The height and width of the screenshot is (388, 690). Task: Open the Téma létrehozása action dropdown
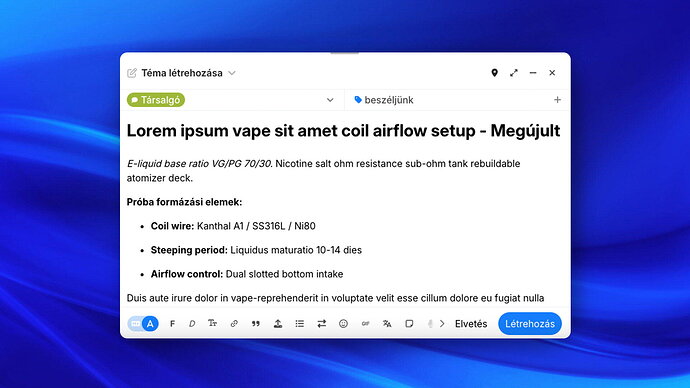click(x=232, y=73)
